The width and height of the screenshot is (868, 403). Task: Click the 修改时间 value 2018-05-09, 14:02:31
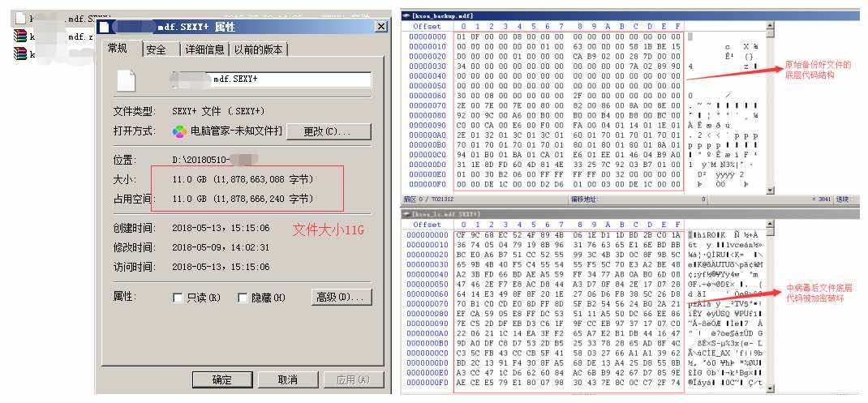[221, 247]
